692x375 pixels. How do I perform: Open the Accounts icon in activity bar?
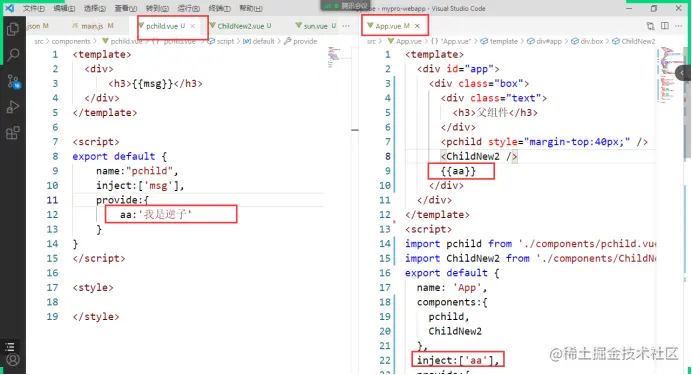[13, 360]
